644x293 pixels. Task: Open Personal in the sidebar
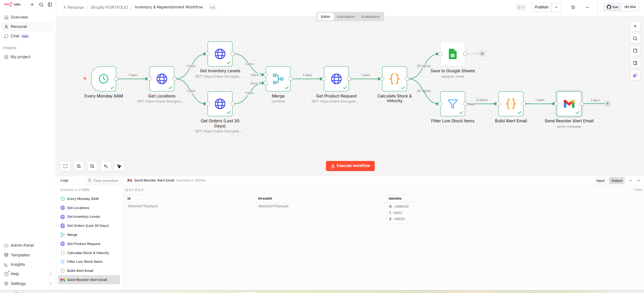(28, 27)
